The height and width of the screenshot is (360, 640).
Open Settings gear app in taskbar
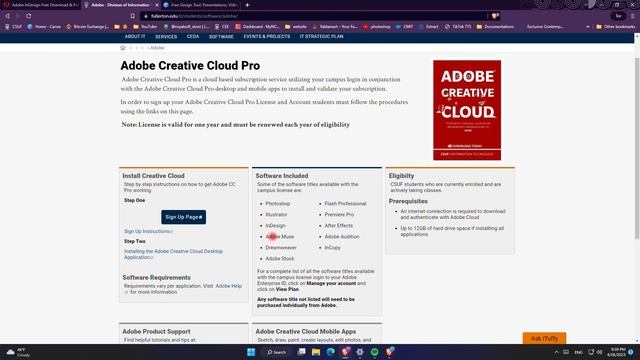click(x=360, y=352)
